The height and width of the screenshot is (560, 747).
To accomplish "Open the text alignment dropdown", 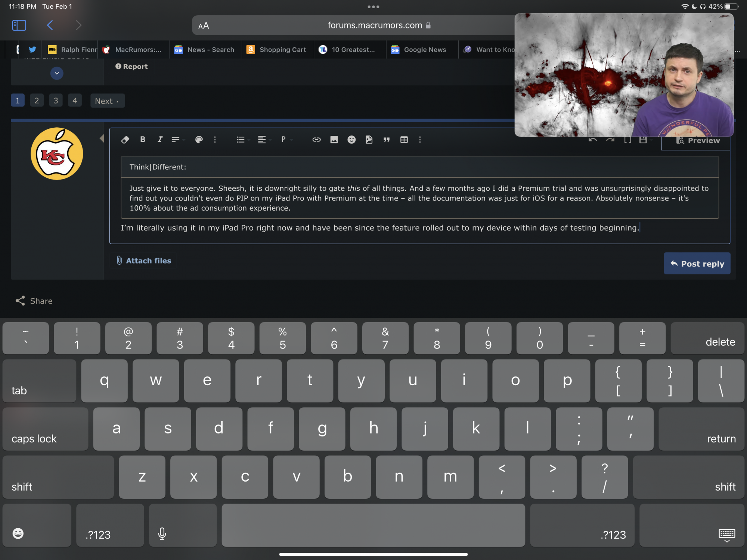I will click(264, 140).
